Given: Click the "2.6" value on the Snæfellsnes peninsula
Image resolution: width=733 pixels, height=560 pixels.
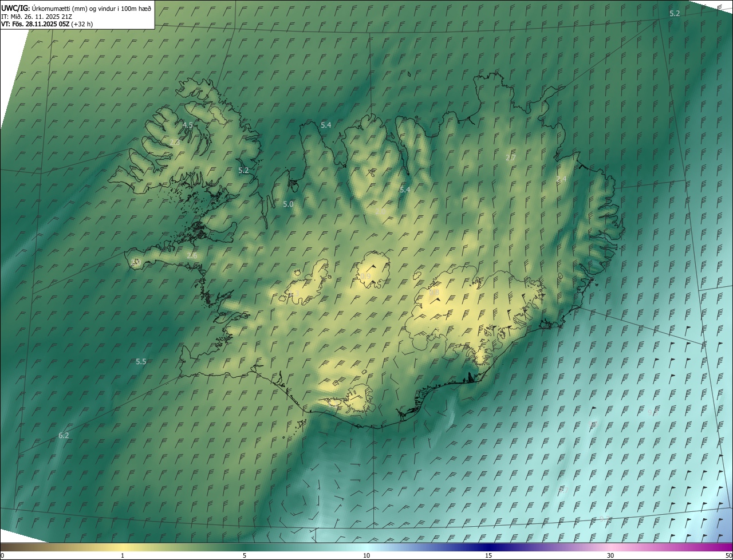Looking at the screenshot, I should click(191, 255).
